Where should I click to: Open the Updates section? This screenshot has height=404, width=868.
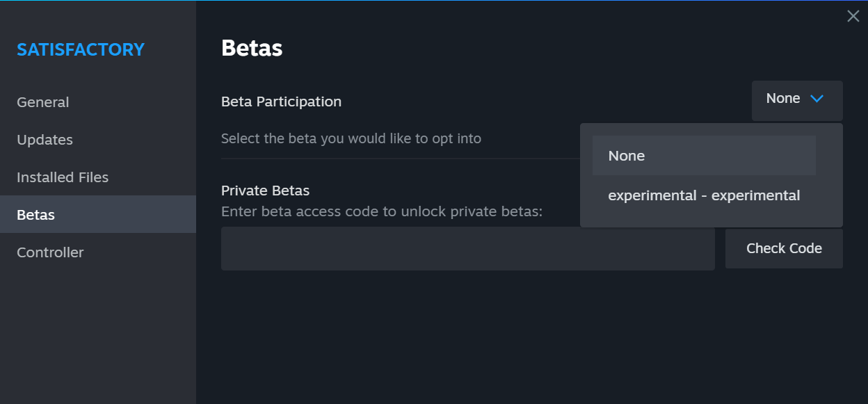(x=45, y=140)
